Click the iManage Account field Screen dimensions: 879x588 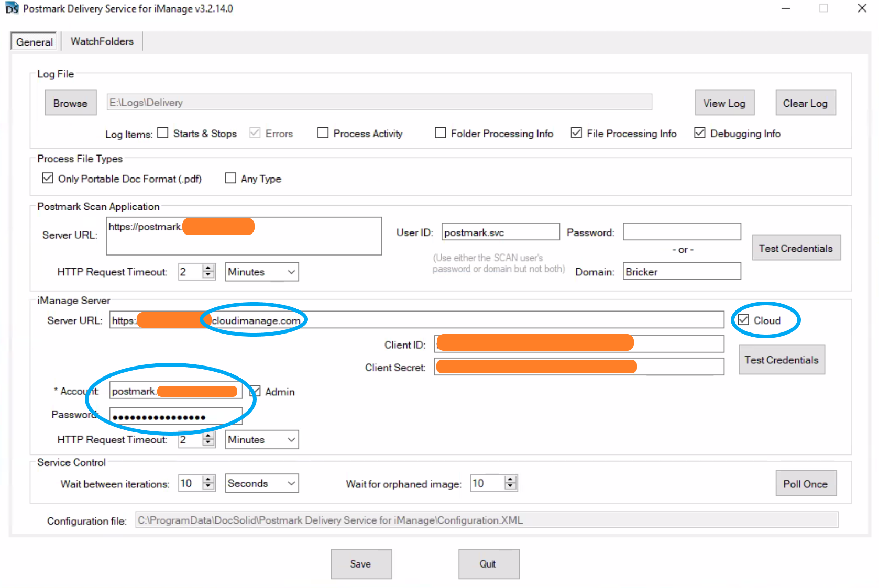(x=176, y=391)
